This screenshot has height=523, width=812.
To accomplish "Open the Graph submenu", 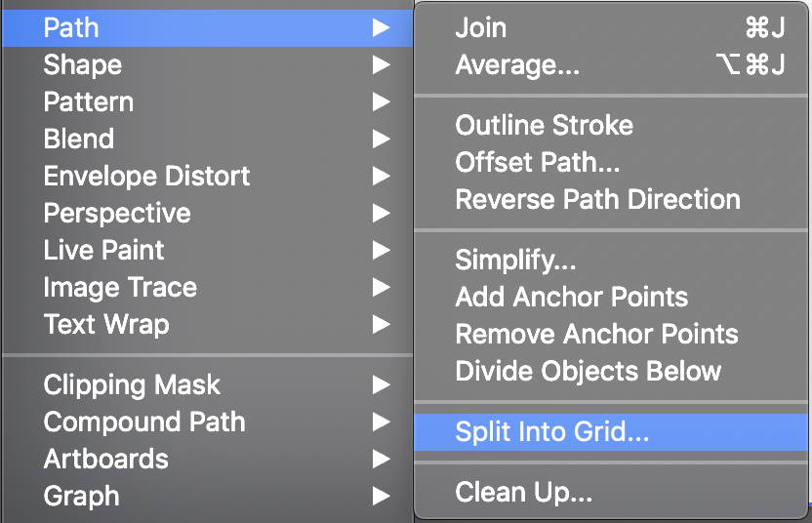I will click(x=82, y=497).
